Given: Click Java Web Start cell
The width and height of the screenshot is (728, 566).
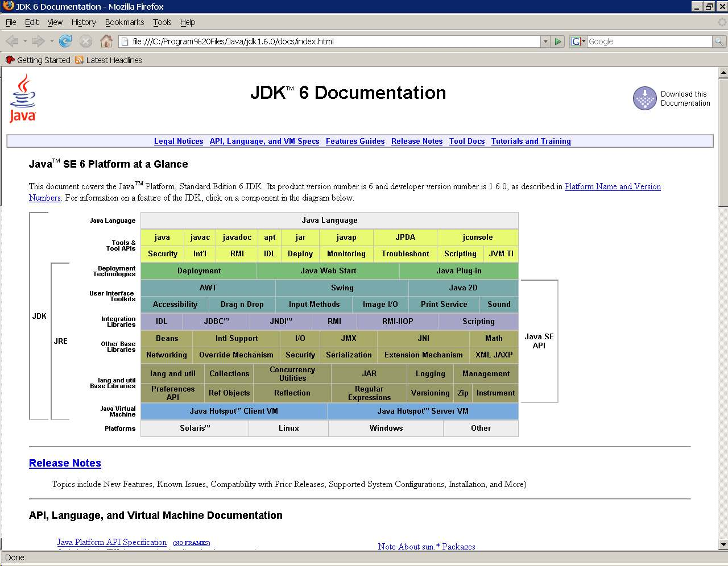Looking at the screenshot, I should 328,271.
